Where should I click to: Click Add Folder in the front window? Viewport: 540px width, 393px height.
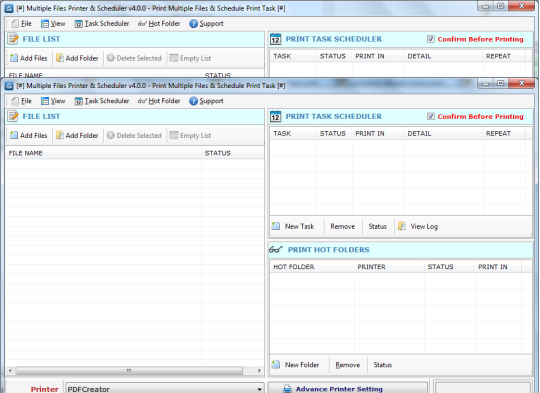tap(77, 135)
